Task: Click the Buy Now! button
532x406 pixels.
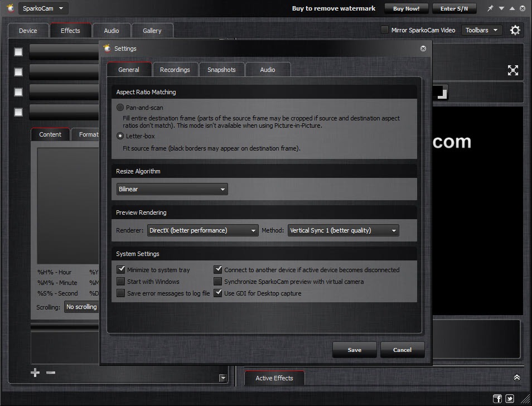Action: tap(406, 8)
